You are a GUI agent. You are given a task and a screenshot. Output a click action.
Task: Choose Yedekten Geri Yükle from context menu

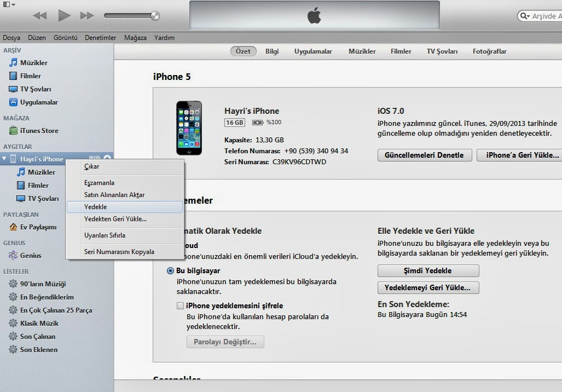coord(125,219)
